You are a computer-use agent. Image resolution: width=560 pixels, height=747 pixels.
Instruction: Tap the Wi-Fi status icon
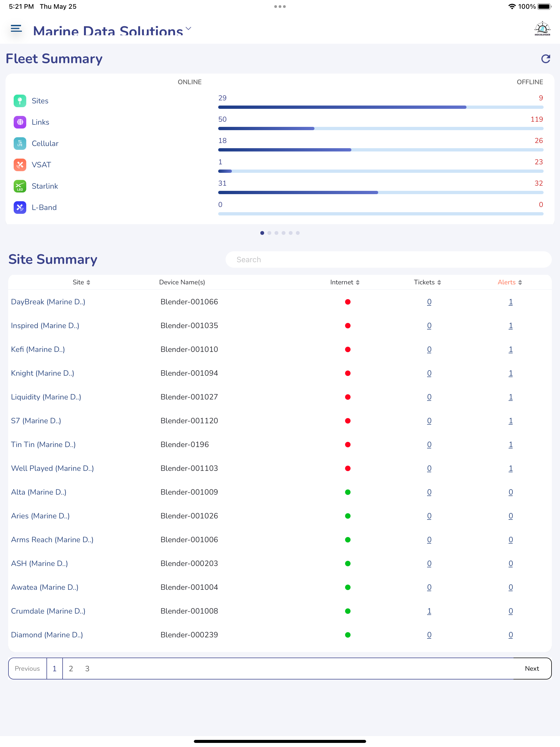pos(512,6)
